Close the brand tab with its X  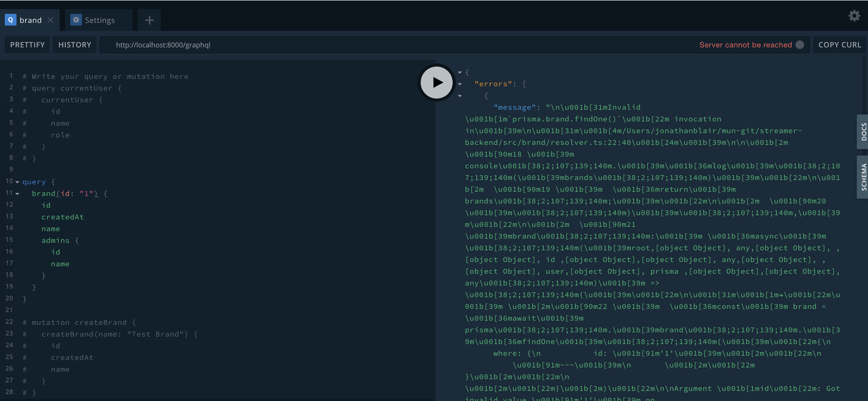(x=51, y=20)
